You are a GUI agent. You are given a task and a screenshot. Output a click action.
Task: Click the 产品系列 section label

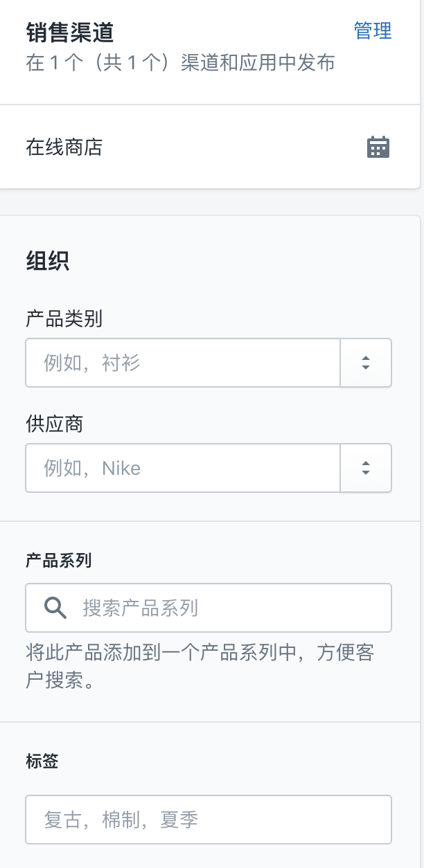(59, 561)
